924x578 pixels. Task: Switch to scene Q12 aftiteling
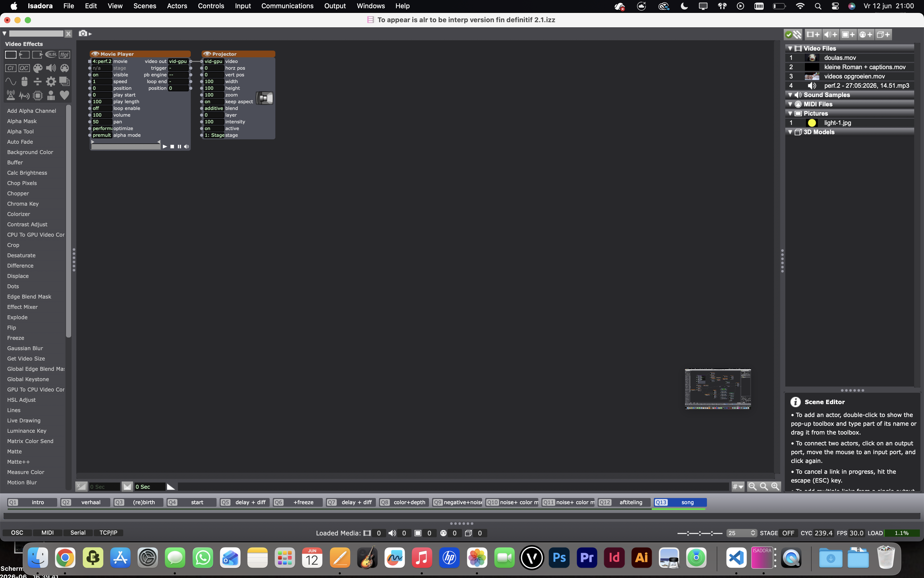(x=624, y=502)
